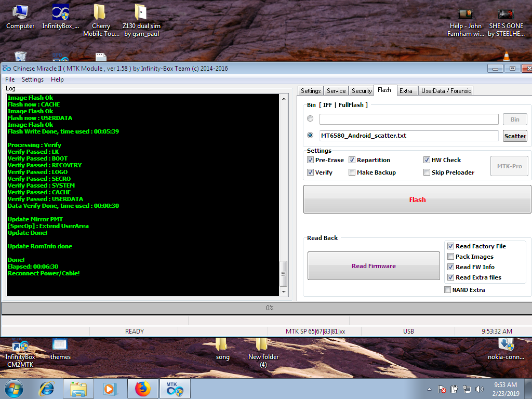
Task: Toggle the Read FW Info checkbox
Action: click(x=450, y=267)
